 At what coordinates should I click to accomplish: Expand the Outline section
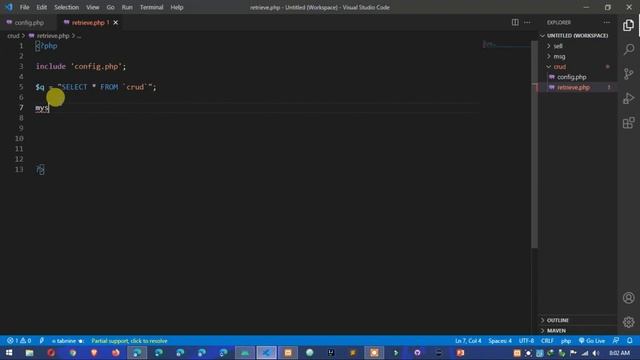click(557, 320)
